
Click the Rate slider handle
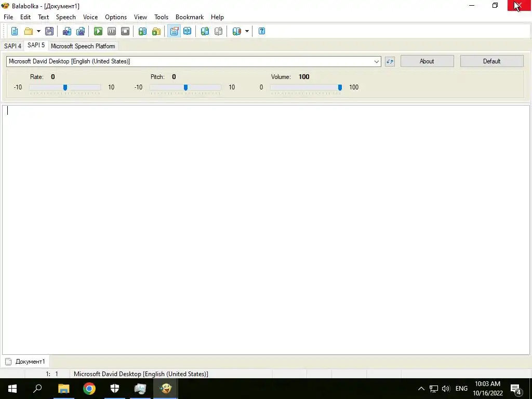(x=65, y=87)
